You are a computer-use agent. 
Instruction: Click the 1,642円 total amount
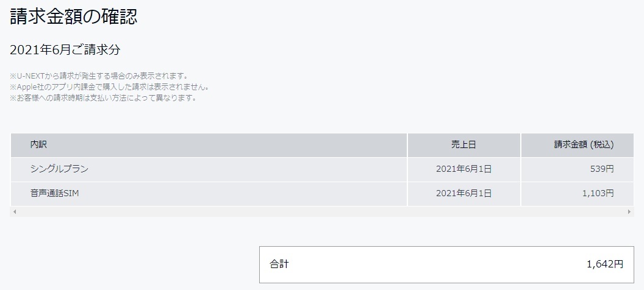604,264
